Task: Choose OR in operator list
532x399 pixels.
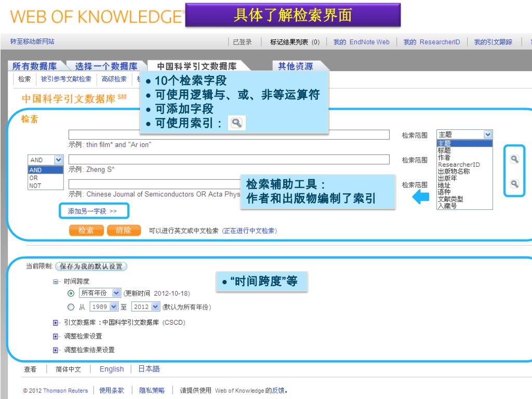Action: [x=46, y=178]
